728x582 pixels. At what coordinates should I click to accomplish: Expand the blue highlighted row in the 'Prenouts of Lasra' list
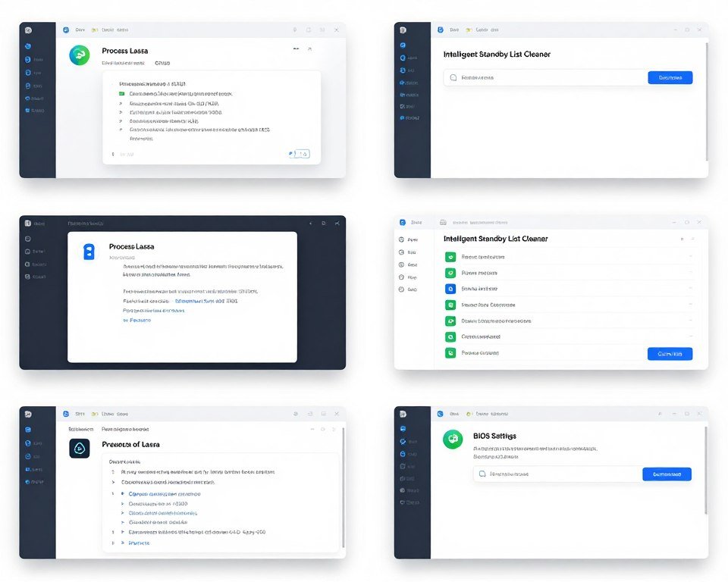[122, 493]
